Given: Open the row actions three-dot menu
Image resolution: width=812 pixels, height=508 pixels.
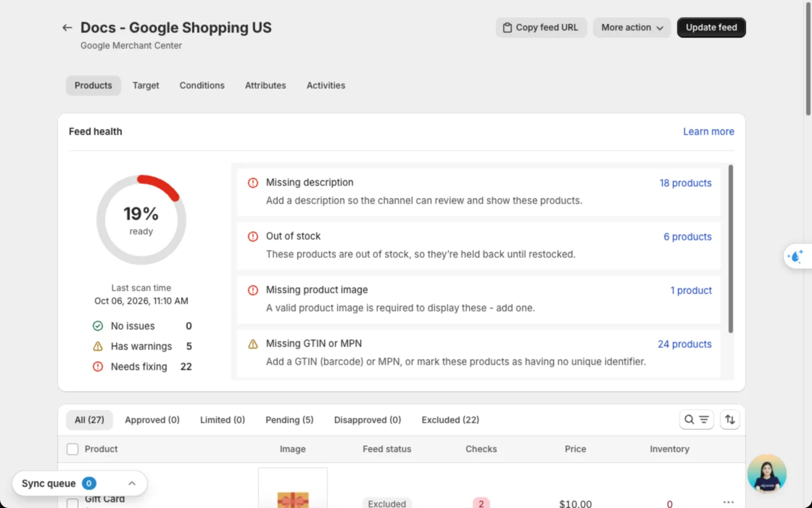Looking at the screenshot, I should click(729, 502).
